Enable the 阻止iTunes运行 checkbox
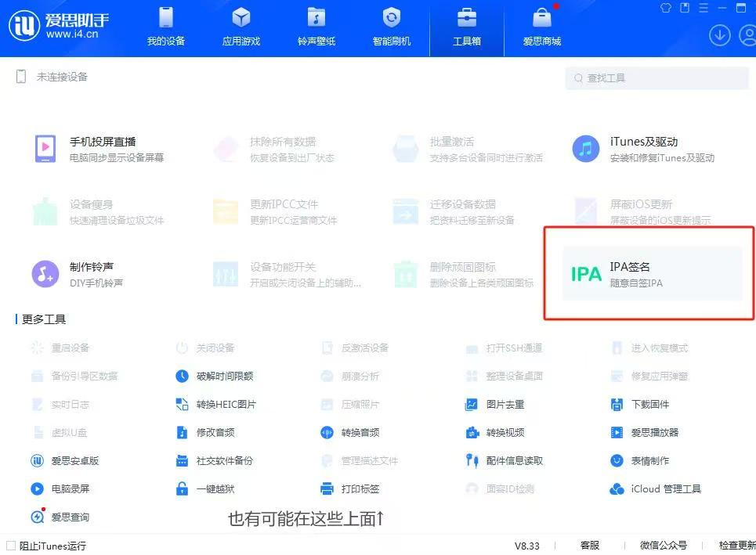Viewport: 756px width, 555px height. click(10, 545)
